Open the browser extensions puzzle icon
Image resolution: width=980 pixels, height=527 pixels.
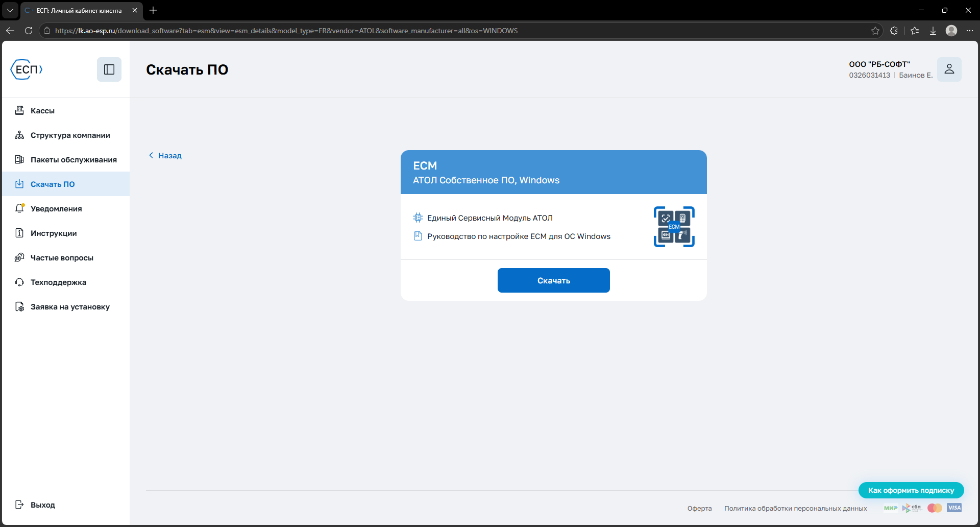pos(894,31)
